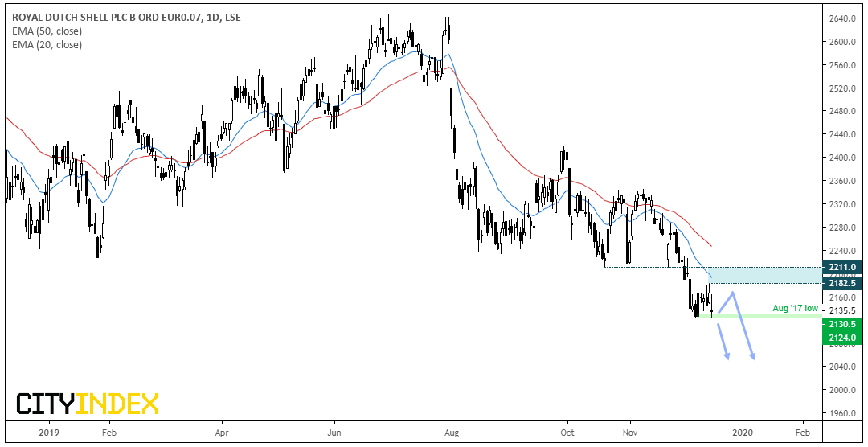The width and height of the screenshot is (868, 447).
Task: Click the 2640.0 axis value
Action: click(x=844, y=18)
